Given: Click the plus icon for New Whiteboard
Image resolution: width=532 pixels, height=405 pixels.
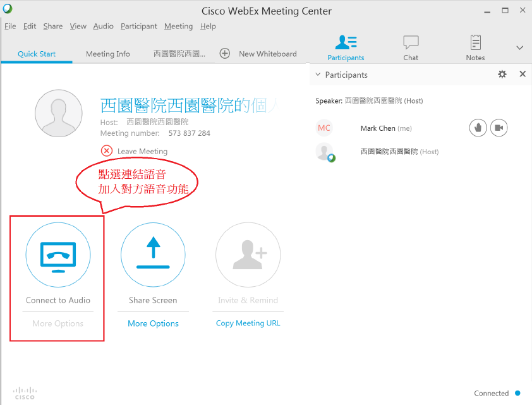Looking at the screenshot, I should pyautogui.click(x=225, y=54).
